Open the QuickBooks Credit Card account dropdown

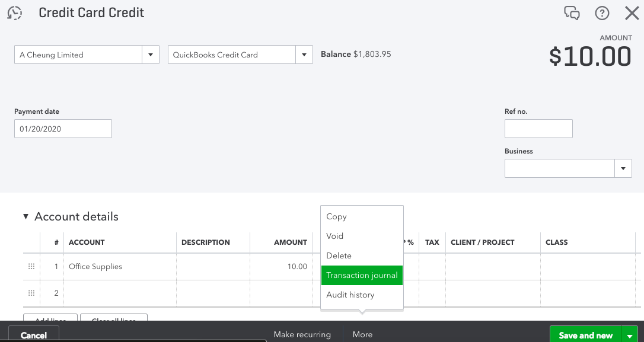[304, 55]
